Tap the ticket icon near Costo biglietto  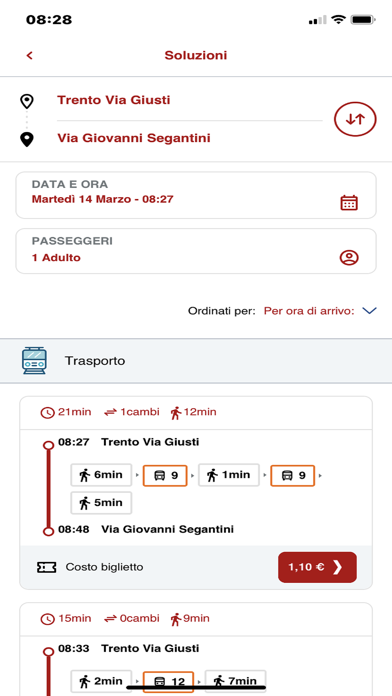47,567
